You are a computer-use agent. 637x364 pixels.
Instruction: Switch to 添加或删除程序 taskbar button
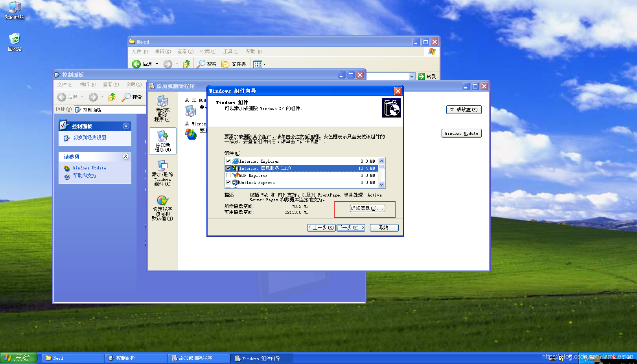199,358
